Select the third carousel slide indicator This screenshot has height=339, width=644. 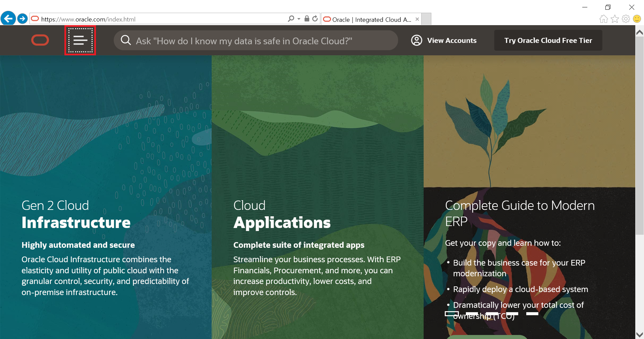pyautogui.click(x=492, y=314)
